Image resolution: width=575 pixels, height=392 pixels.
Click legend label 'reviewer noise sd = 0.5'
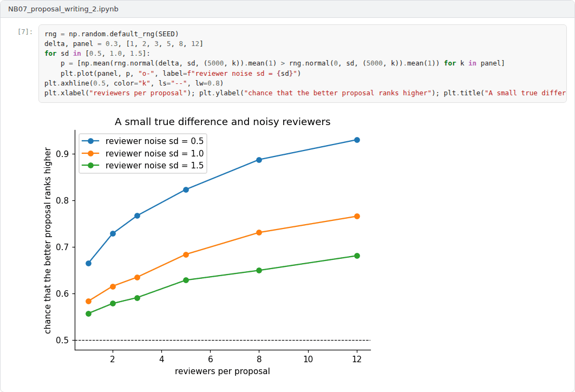click(x=154, y=141)
